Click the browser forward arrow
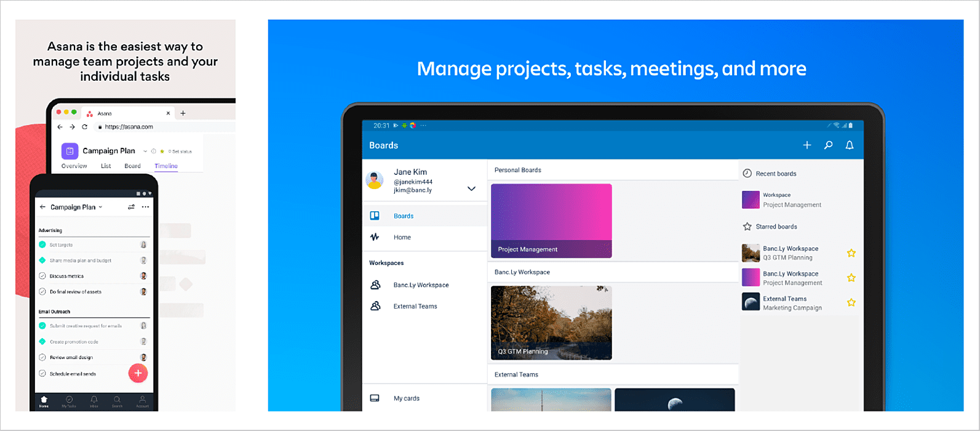 72,127
